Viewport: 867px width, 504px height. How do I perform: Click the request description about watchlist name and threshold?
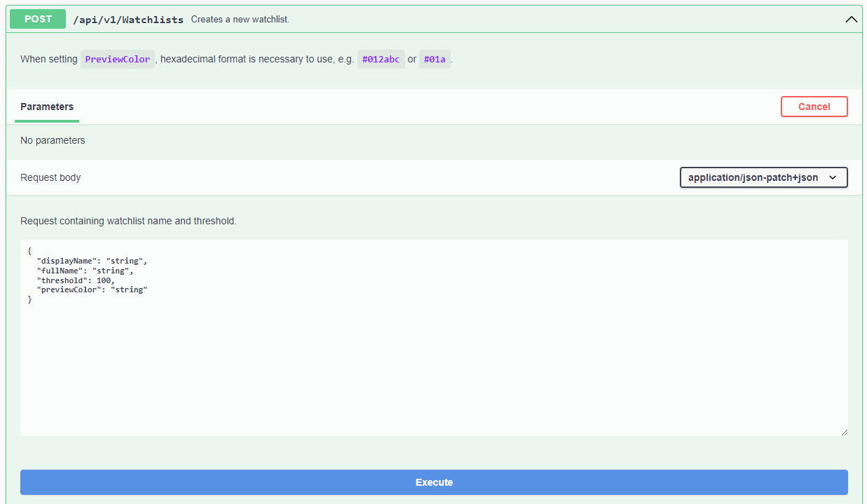click(128, 221)
